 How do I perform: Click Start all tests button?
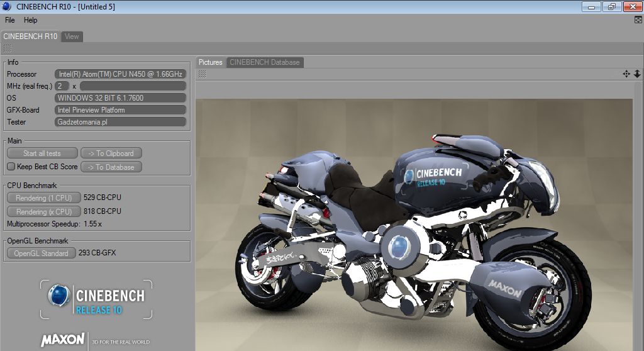coord(42,153)
